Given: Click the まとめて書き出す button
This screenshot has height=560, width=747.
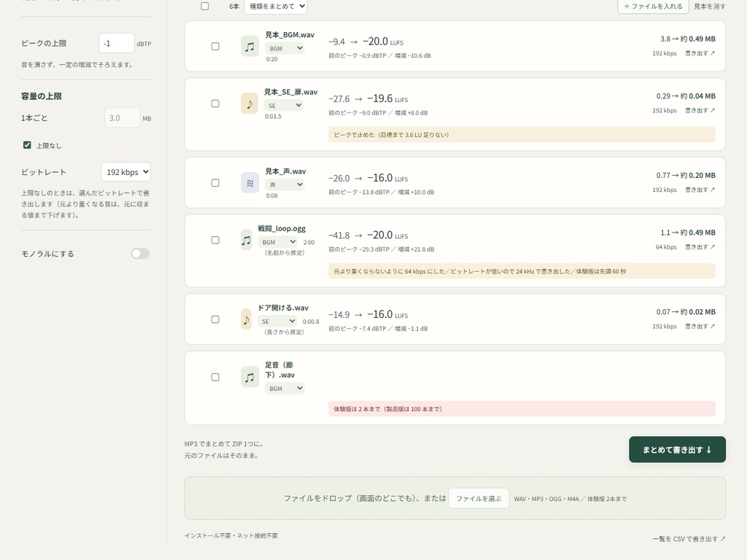Looking at the screenshot, I should pos(678,449).
